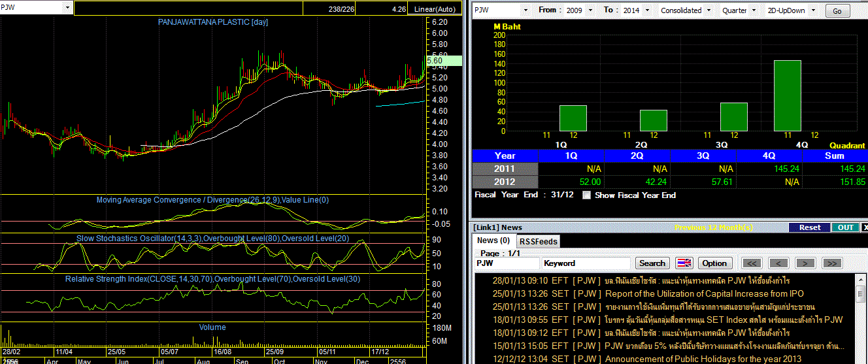Click the Keyword input field

click(586, 263)
